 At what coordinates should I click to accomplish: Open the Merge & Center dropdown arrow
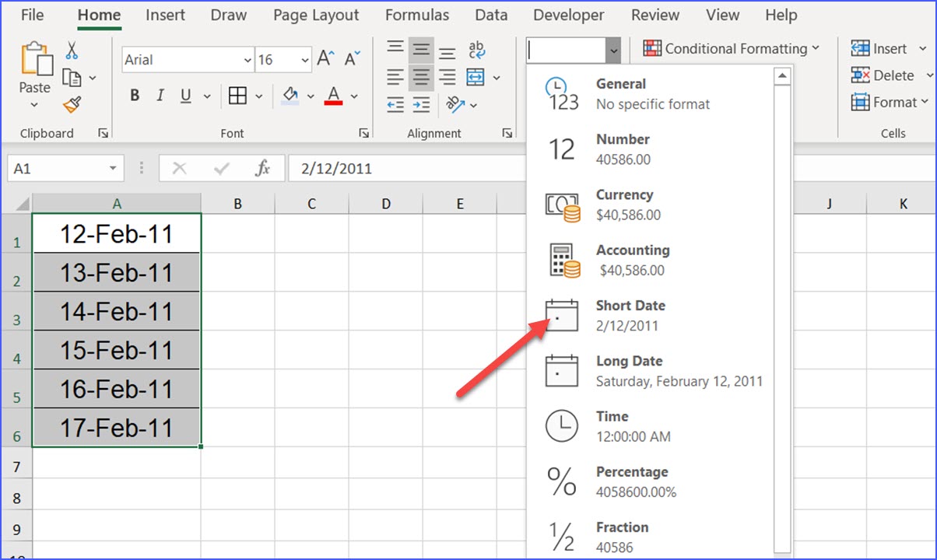[x=497, y=78]
